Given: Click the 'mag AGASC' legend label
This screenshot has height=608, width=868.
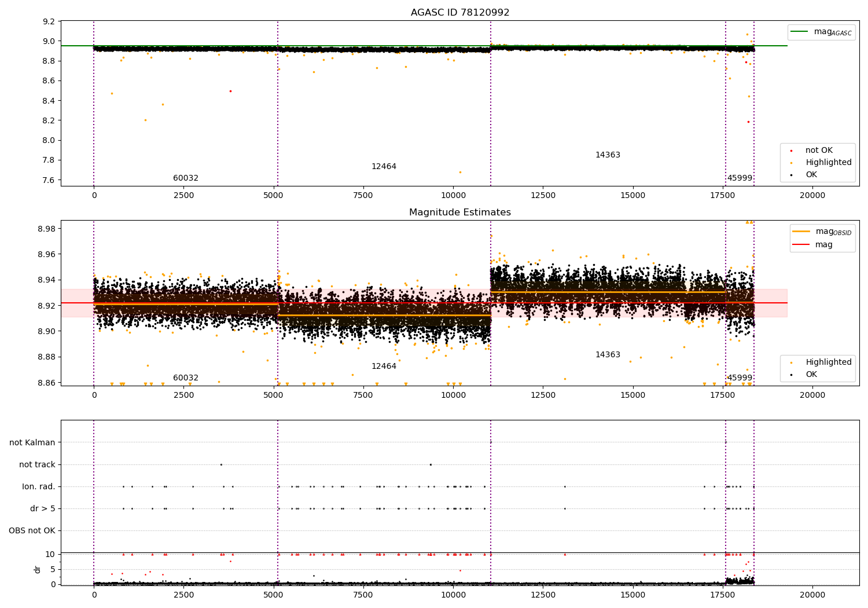Looking at the screenshot, I should tap(833, 32).
